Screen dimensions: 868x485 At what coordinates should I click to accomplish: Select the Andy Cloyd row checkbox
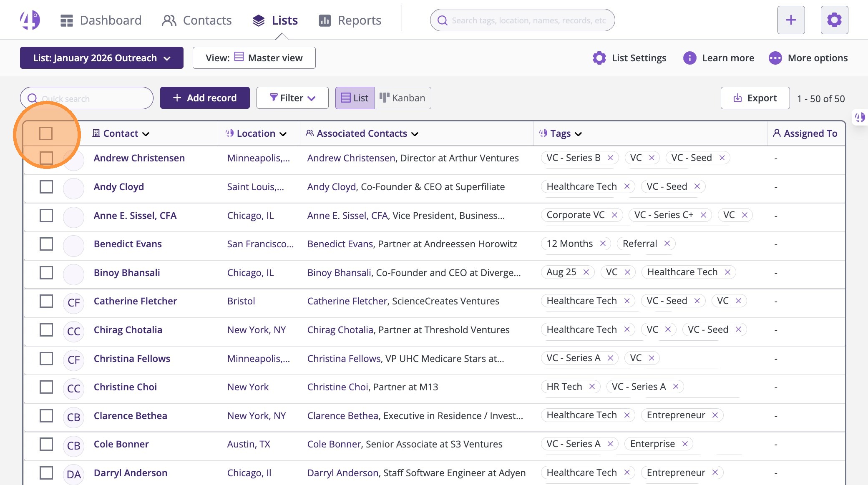[x=46, y=187]
